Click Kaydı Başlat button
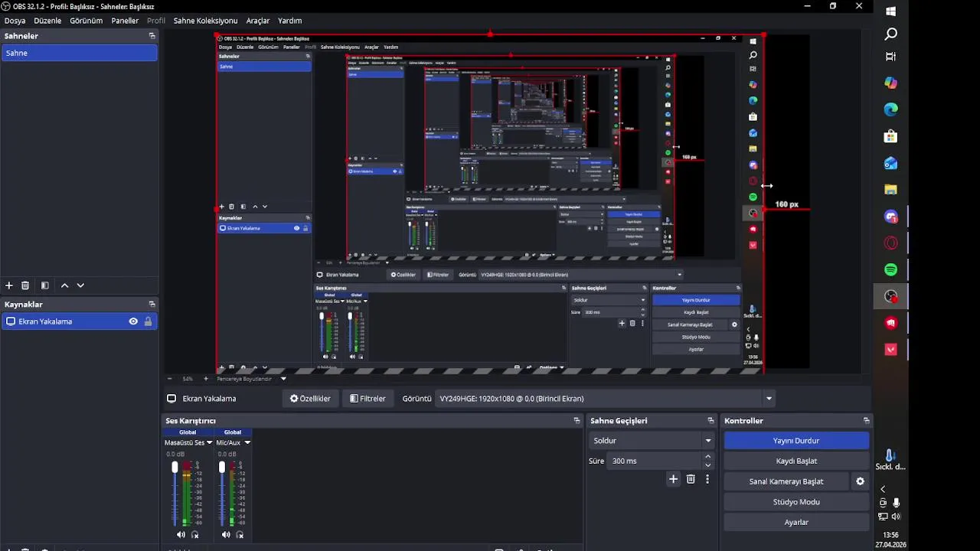Screen dimensions: 980x551 [x=796, y=461]
